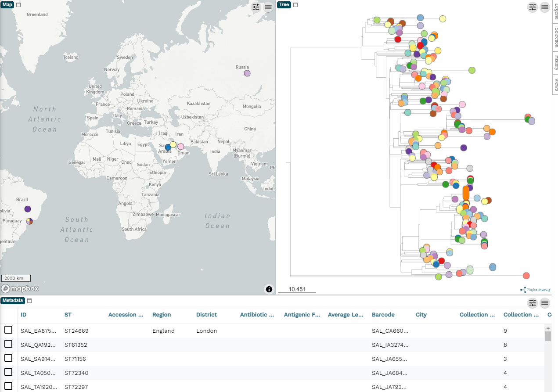Select the checkbox for row ST61352
This screenshot has width=558, height=392.
click(8, 344)
